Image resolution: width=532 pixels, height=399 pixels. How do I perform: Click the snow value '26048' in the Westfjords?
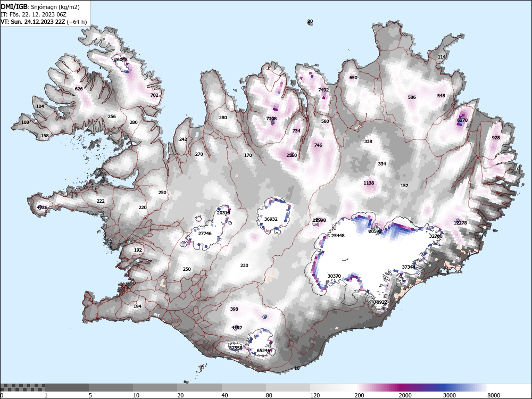tap(121, 60)
